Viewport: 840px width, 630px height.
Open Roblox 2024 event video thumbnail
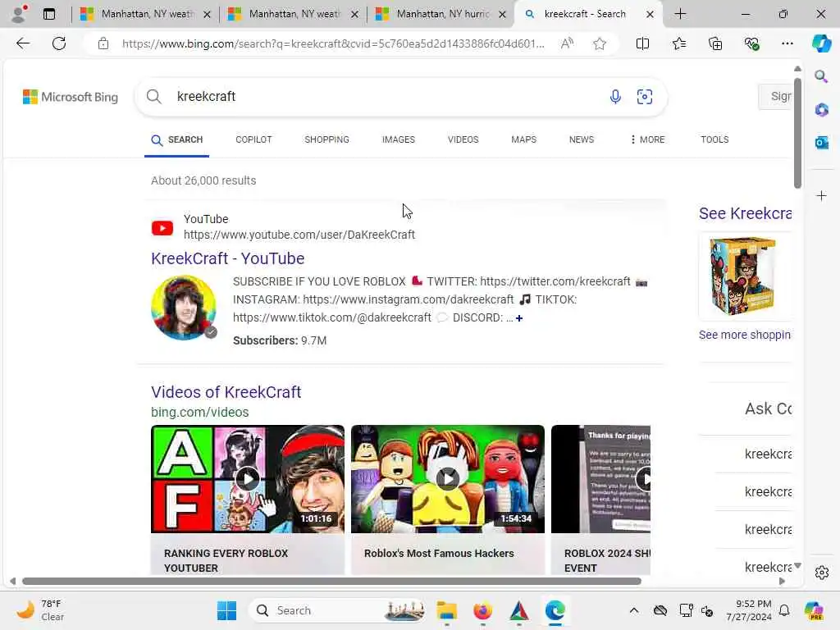pos(600,479)
